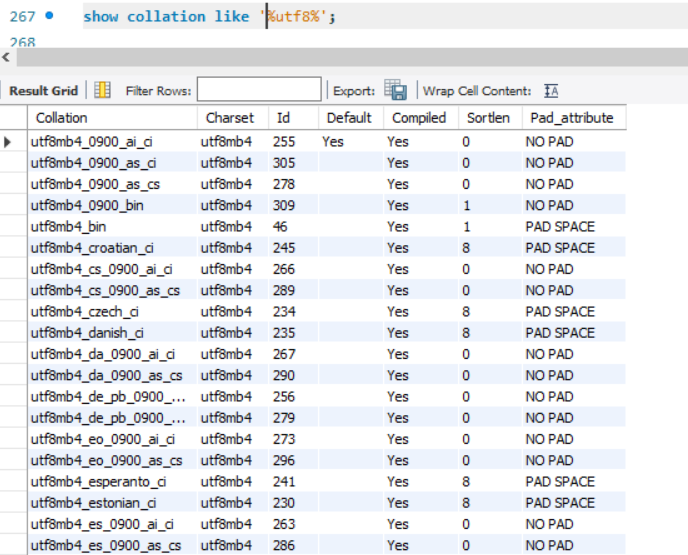Select cell utf8mb4_0900_as_cs
Viewport: 688px width, 555px height.
[x=112, y=184]
